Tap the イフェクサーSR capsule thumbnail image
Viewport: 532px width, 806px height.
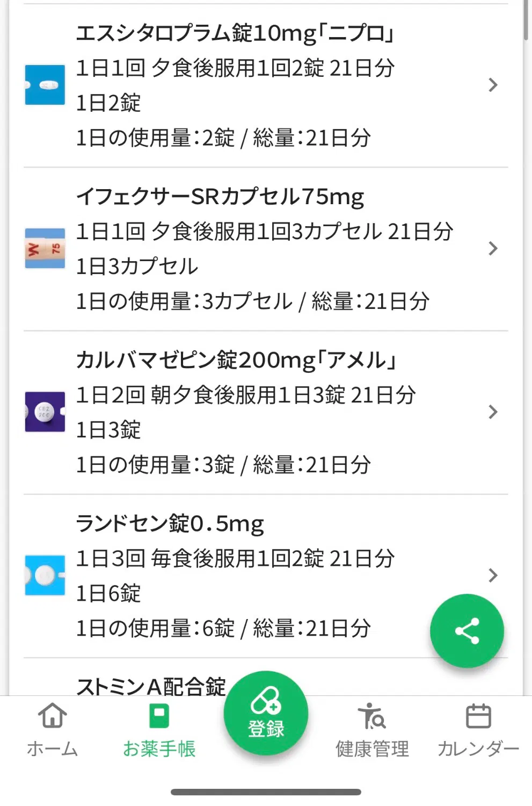point(45,248)
